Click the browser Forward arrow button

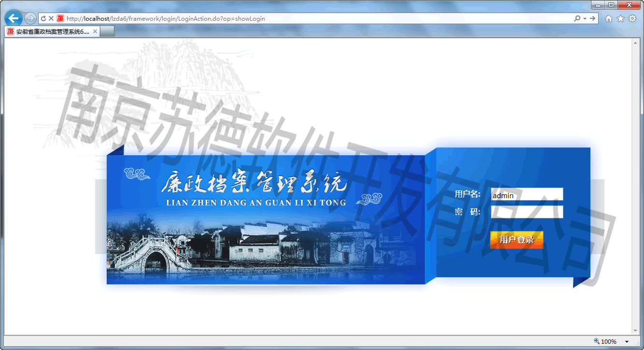30,18
